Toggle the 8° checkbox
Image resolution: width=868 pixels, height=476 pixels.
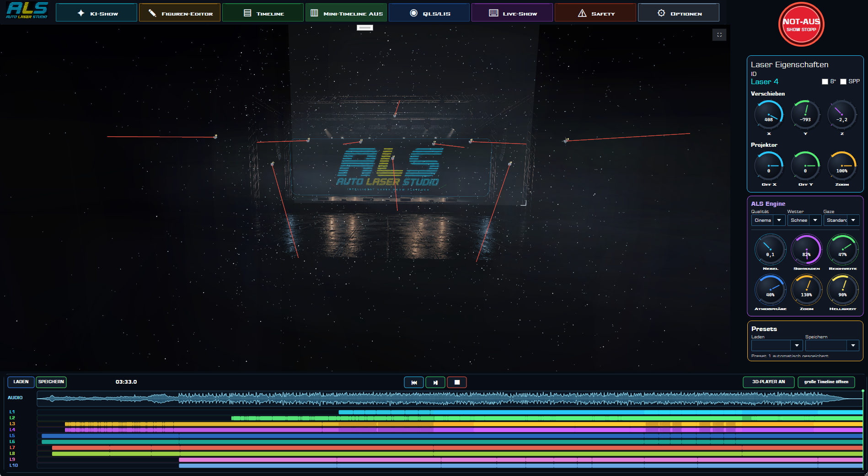[825, 81]
